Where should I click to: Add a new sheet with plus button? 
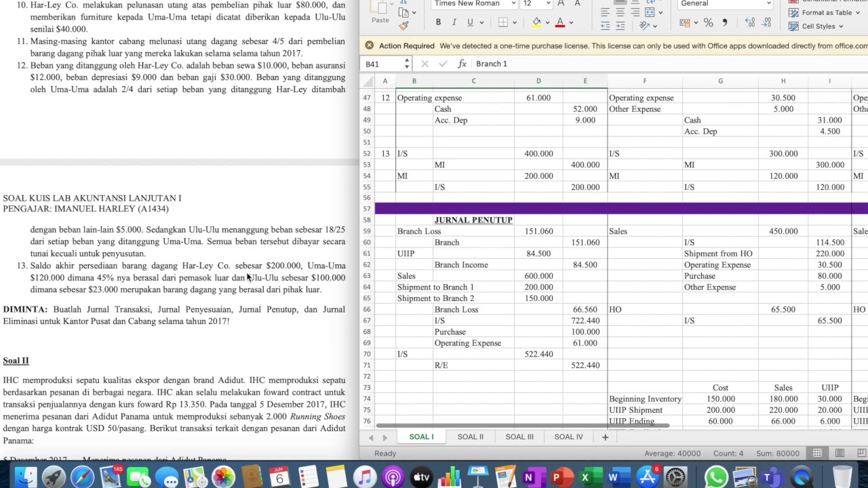(605, 437)
